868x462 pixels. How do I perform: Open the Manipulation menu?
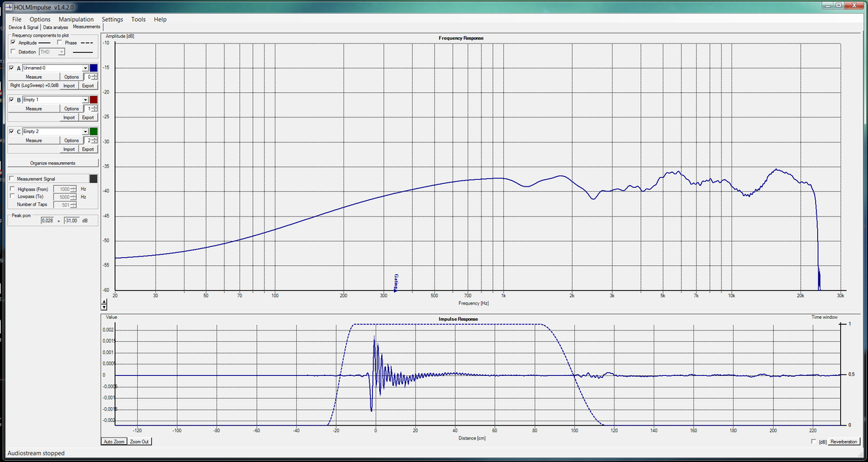pos(76,20)
